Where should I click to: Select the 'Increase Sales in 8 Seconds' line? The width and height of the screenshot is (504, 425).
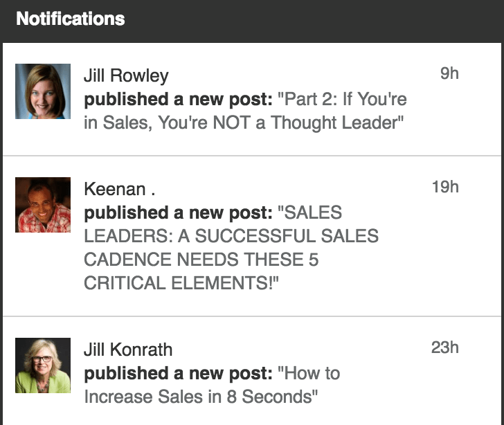201,397
